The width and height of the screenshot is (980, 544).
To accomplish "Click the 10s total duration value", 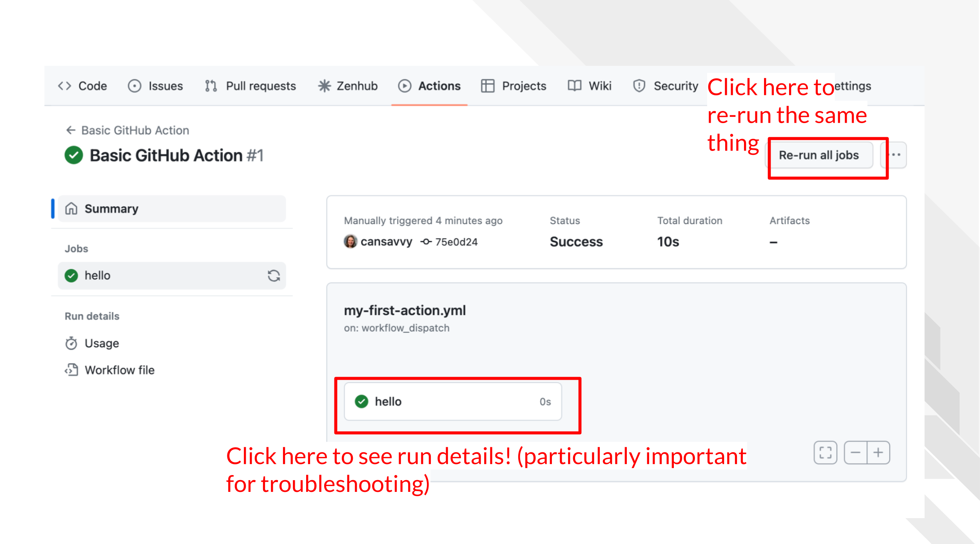I will point(668,242).
